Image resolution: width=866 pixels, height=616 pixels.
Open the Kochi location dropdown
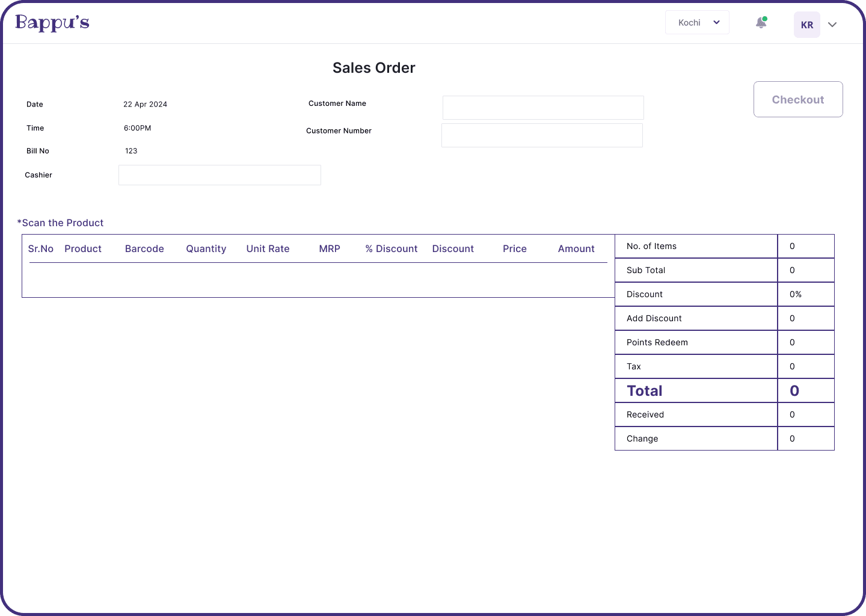(x=697, y=22)
